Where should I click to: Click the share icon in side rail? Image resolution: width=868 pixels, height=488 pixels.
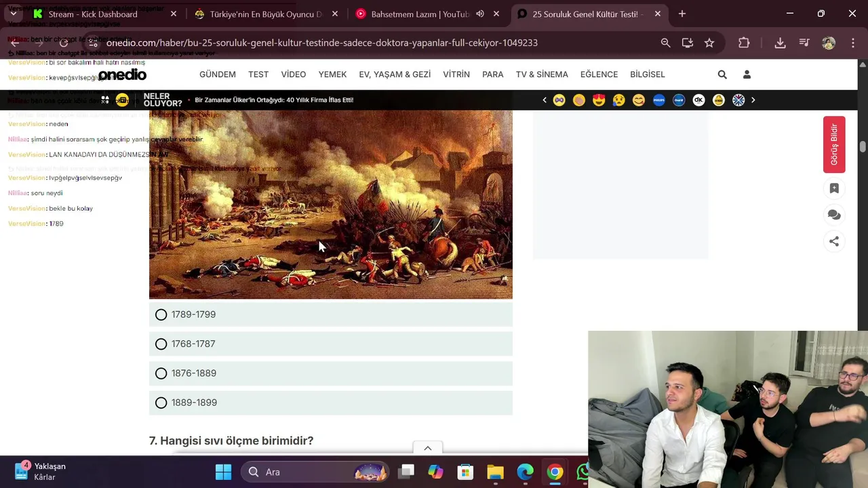(834, 241)
